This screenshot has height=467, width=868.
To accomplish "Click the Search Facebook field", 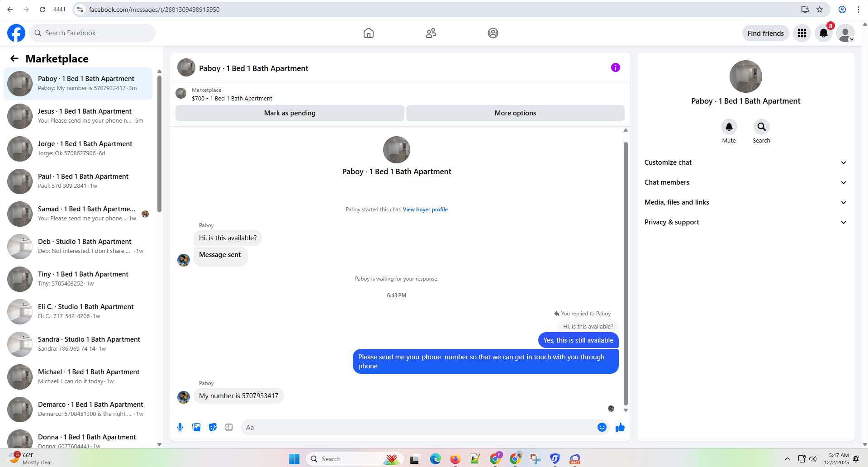I will [x=92, y=33].
